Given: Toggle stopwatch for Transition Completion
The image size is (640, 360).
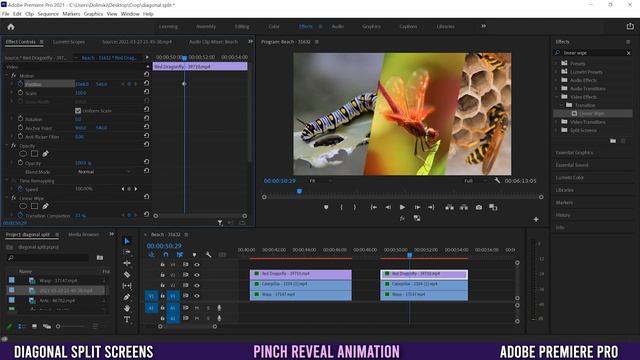Looking at the screenshot, I should coord(20,215).
